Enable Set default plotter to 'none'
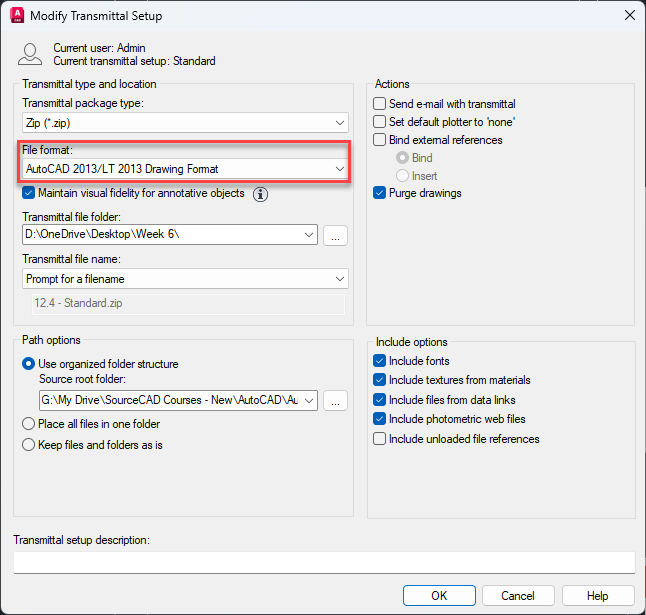646x615 pixels. click(x=444, y=122)
